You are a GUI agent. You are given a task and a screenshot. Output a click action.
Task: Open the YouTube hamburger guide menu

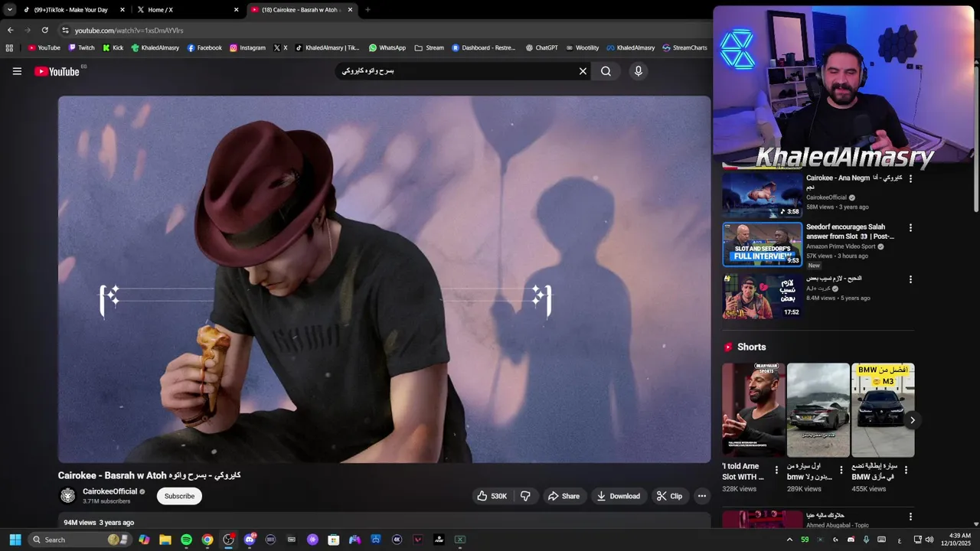point(17,71)
